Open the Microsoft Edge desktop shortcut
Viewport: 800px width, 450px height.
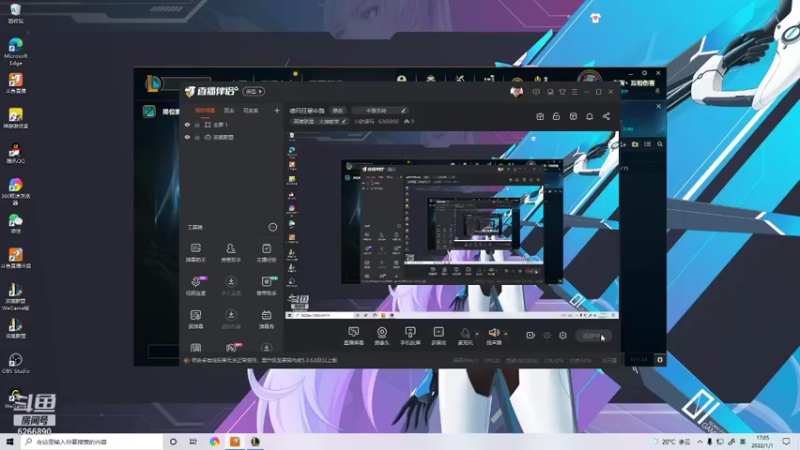coord(15,52)
